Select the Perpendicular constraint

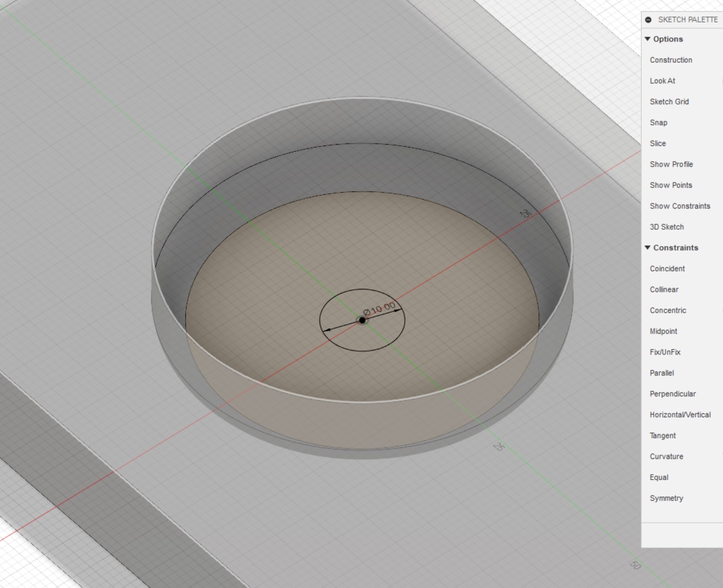click(x=672, y=394)
